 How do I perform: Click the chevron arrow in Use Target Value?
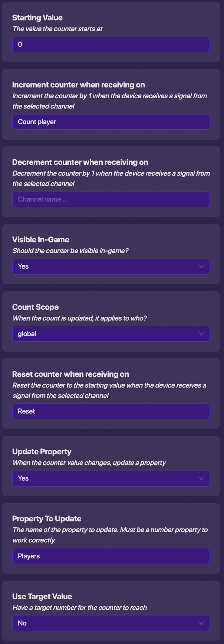(x=201, y=623)
